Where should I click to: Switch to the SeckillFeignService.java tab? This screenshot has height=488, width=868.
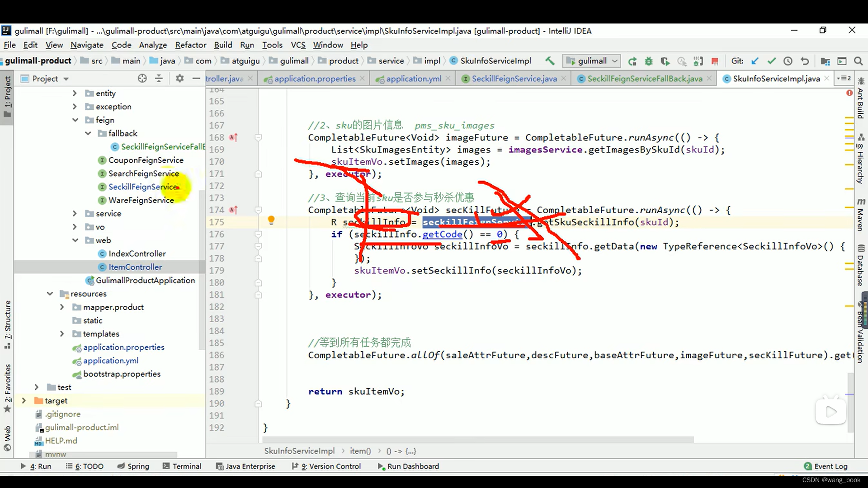(x=514, y=79)
